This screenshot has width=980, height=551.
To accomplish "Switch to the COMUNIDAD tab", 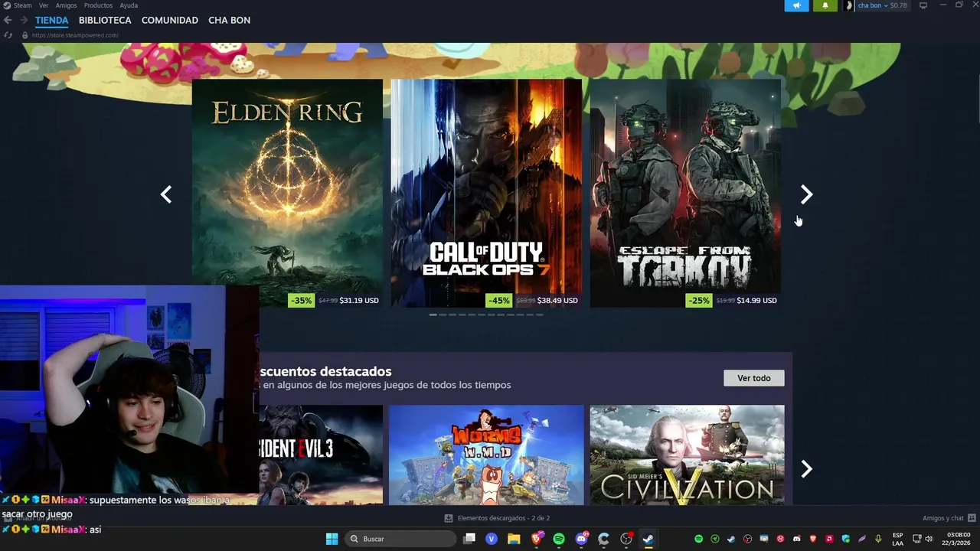I will click(x=170, y=20).
